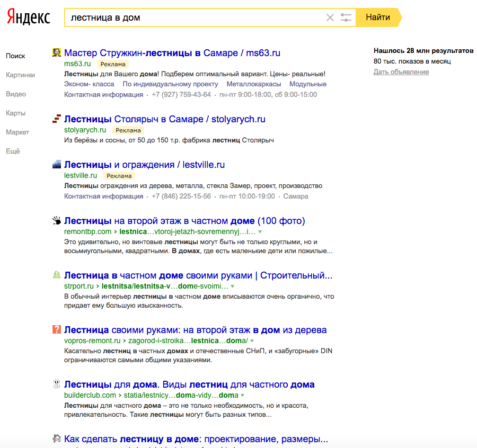
Task: Clear the search query with the X icon
Action: point(330,17)
